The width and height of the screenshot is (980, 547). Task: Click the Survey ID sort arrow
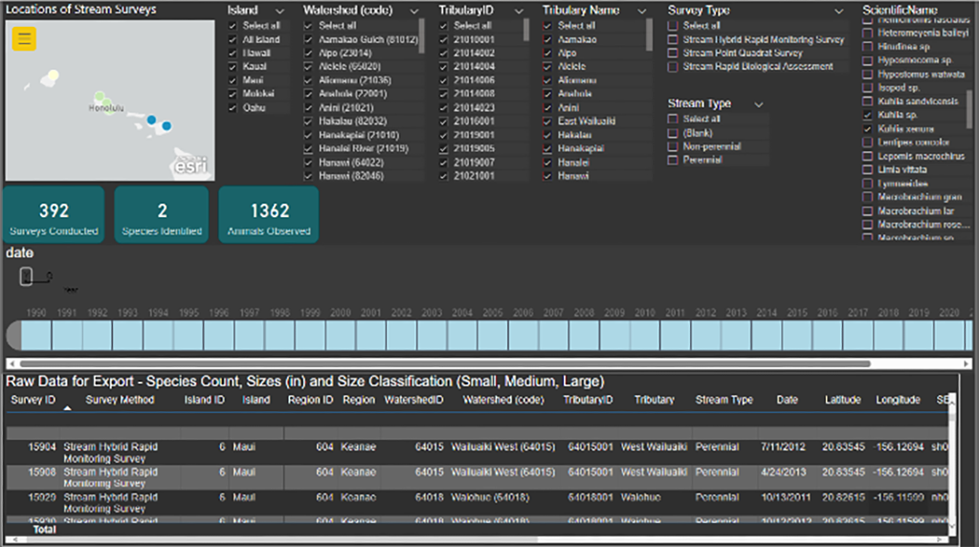point(67,408)
